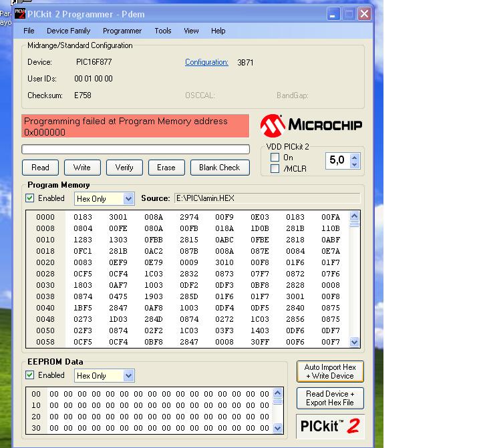The image size is (481, 448).
Task: Click the Microchip logo
Action: 311,125
